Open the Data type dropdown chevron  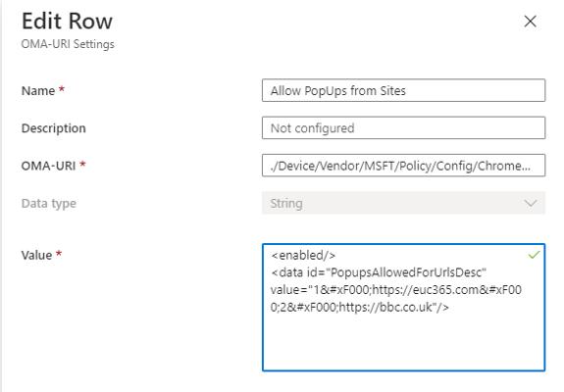point(531,204)
